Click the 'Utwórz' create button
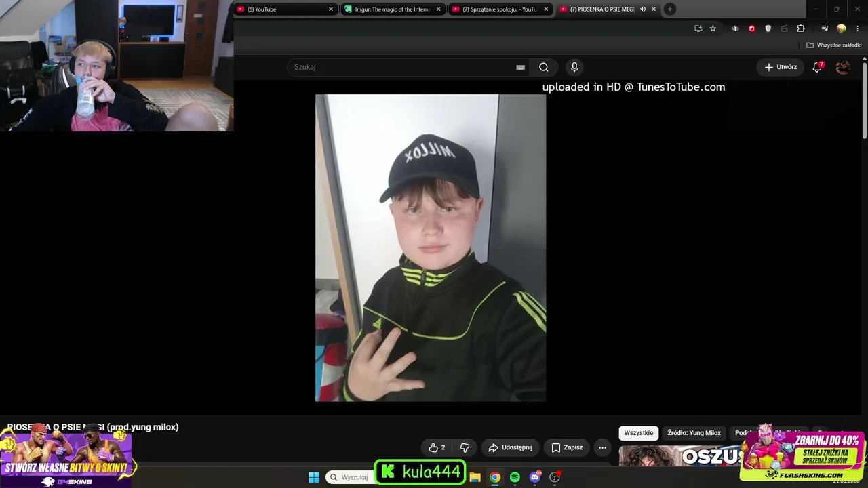Viewport: 868px width, 488px height. [781, 67]
